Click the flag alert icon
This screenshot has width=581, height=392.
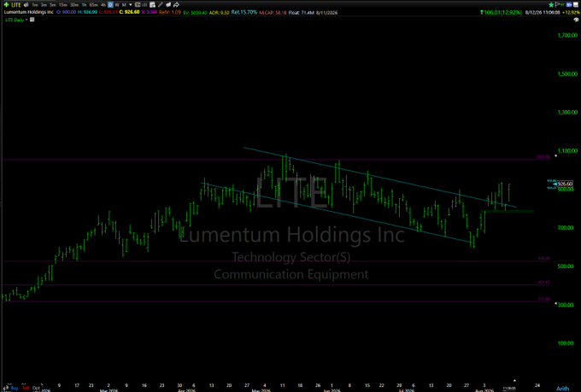[x=558, y=5]
